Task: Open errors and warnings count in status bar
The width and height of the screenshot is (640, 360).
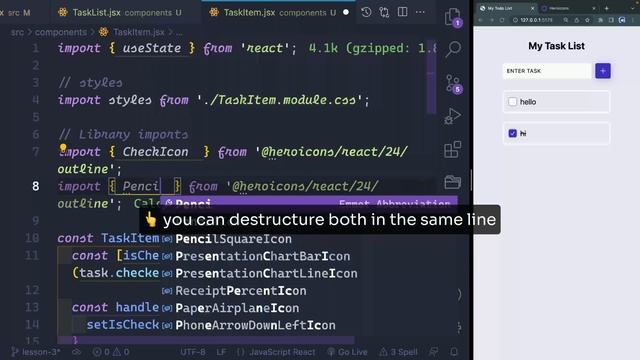Action: tap(111, 352)
